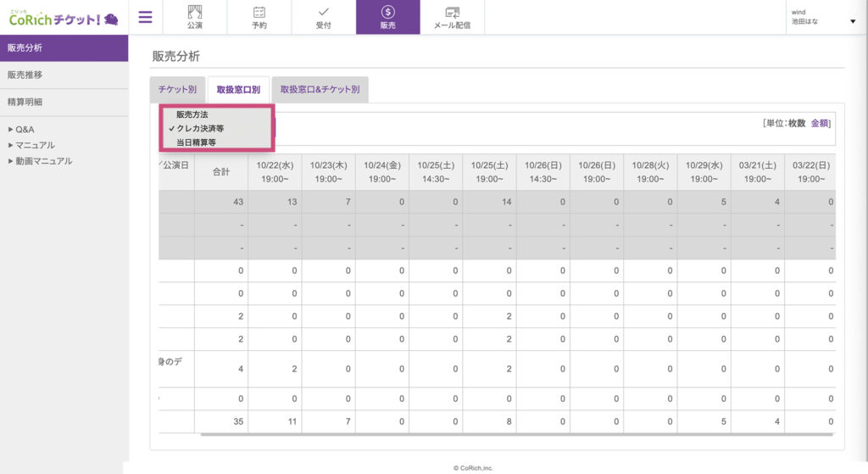Open the 販売 dollar icon
Viewport: 868px width, 474px height.
click(x=387, y=12)
